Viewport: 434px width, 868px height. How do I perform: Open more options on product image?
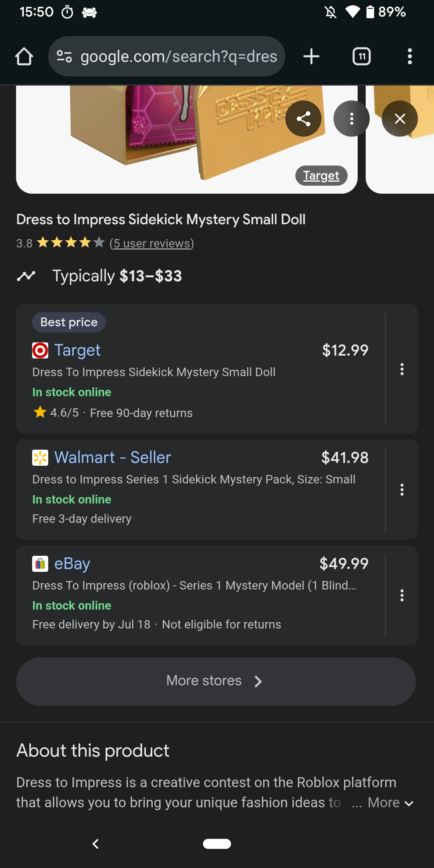pyautogui.click(x=352, y=119)
